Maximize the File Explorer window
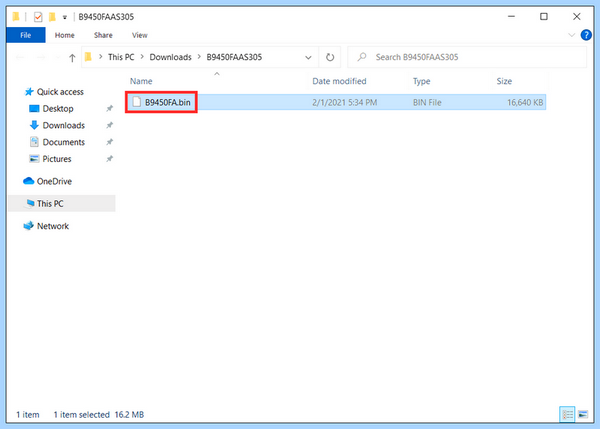Image resolution: width=600 pixels, height=429 pixels. 544,16
